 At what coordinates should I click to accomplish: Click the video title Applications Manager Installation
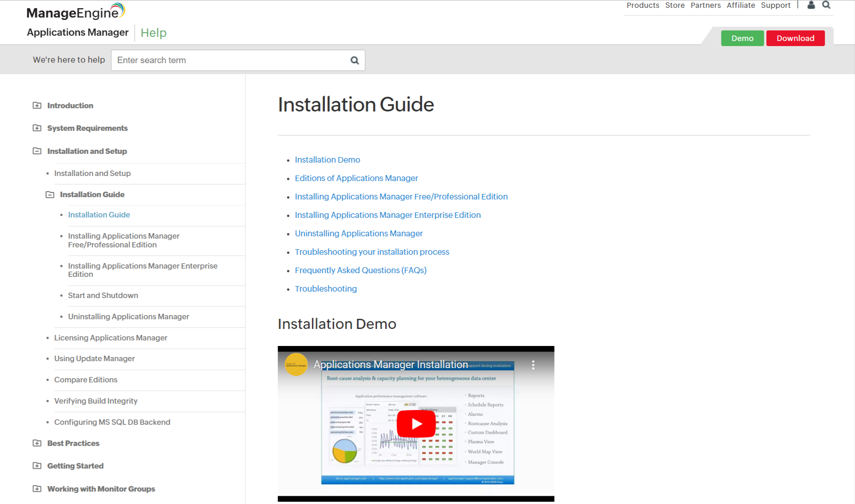tap(391, 364)
